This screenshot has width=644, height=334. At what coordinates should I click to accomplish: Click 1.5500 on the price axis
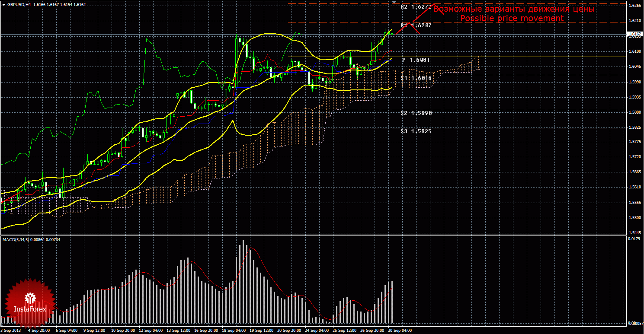click(635, 218)
